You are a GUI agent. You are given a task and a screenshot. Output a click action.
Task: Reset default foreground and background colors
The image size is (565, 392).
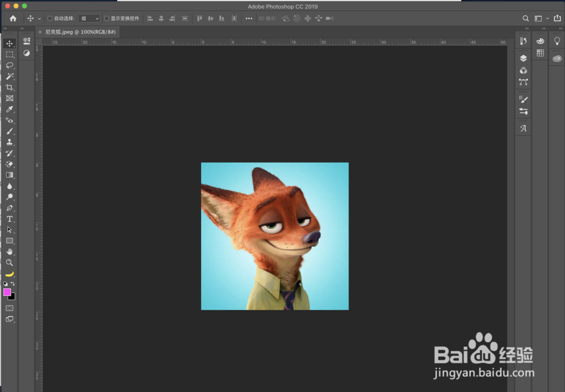click(x=6, y=284)
